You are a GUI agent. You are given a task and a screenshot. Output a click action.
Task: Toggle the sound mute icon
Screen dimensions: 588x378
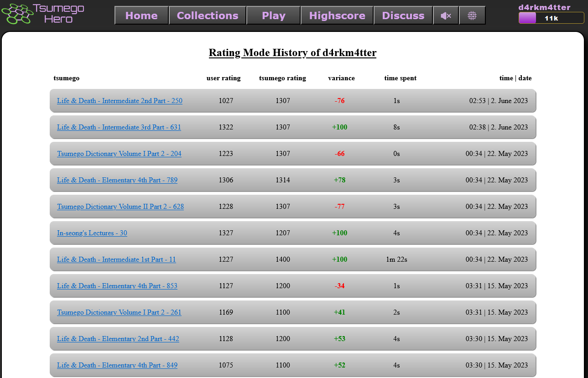click(446, 16)
